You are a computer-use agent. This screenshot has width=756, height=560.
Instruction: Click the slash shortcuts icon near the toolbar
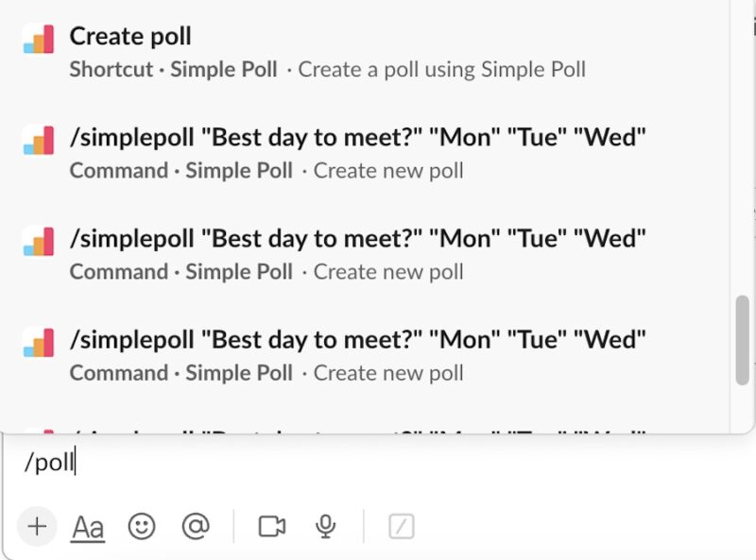(x=401, y=527)
